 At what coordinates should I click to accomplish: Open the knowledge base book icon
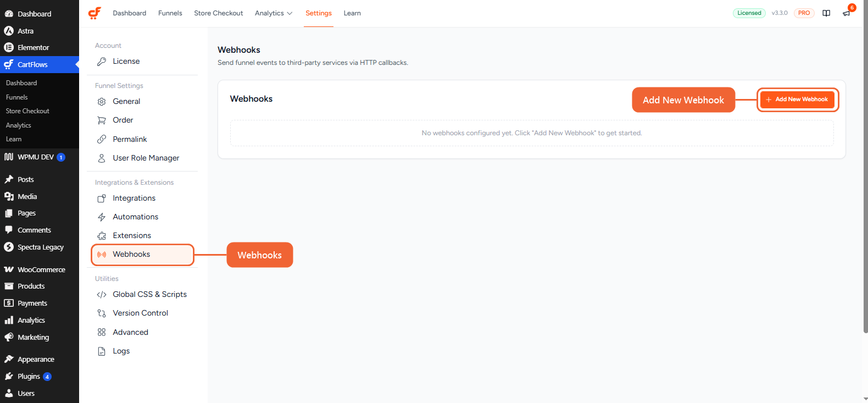(826, 13)
